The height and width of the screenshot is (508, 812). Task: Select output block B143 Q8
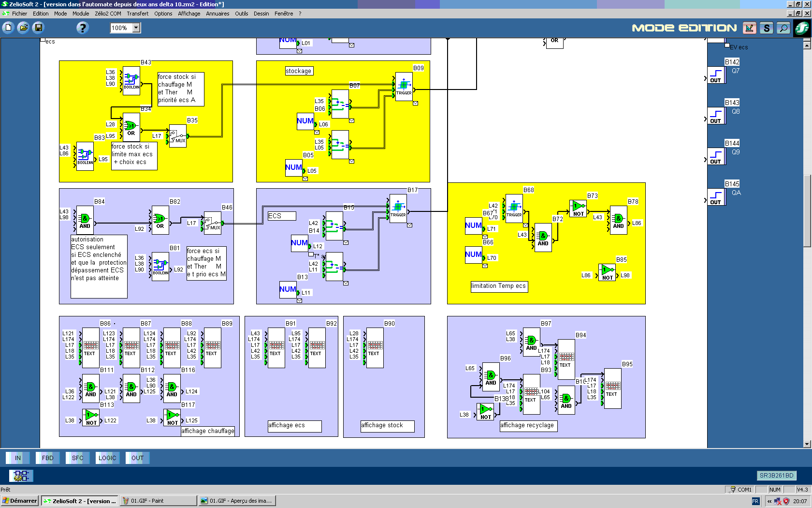717,116
